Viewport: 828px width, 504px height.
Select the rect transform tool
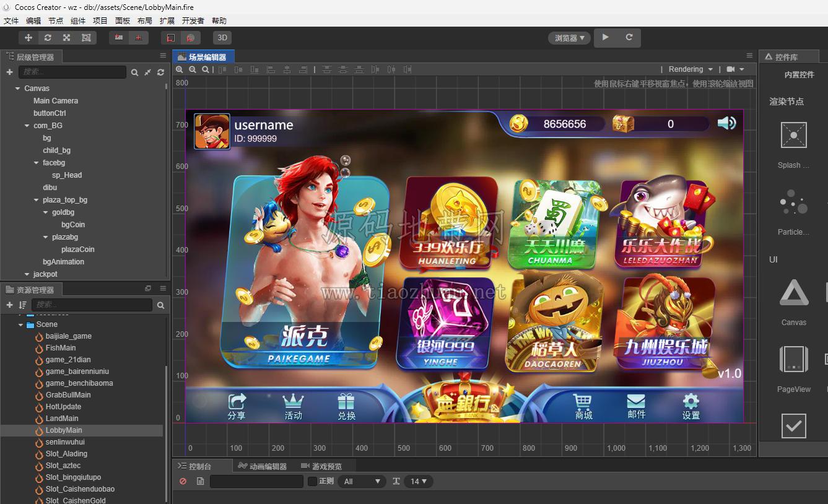(86, 38)
